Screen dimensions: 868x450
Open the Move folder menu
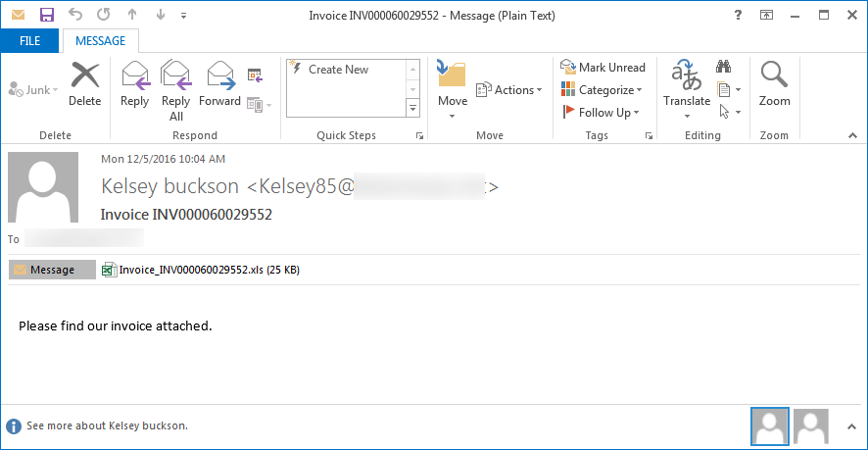click(x=453, y=90)
